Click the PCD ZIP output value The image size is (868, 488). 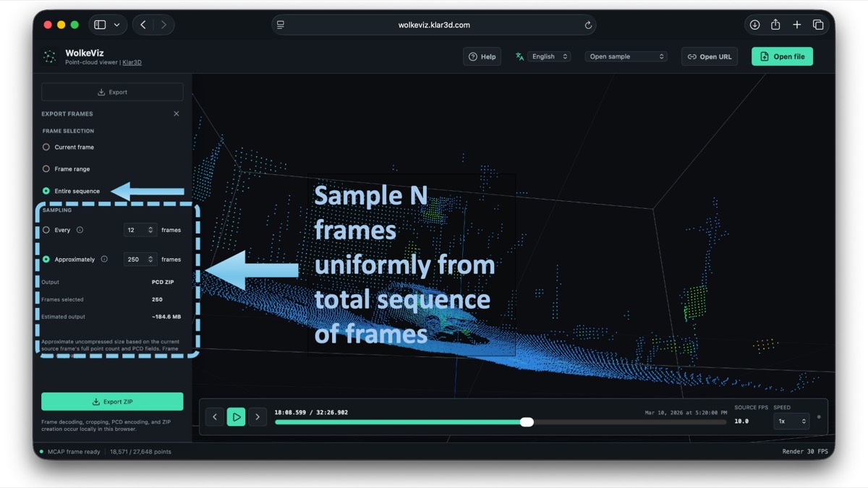[x=162, y=282]
